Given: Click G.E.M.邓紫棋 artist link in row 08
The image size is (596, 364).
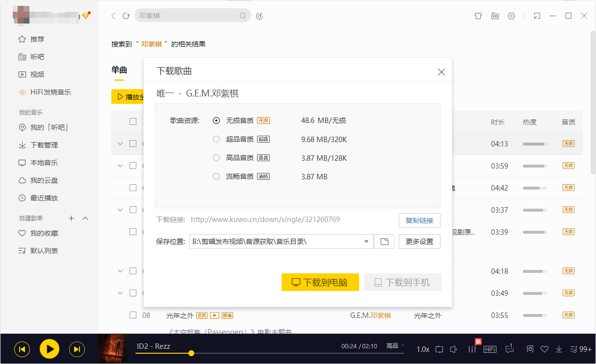Looking at the screenshot, I should click(x=370, y=315).
